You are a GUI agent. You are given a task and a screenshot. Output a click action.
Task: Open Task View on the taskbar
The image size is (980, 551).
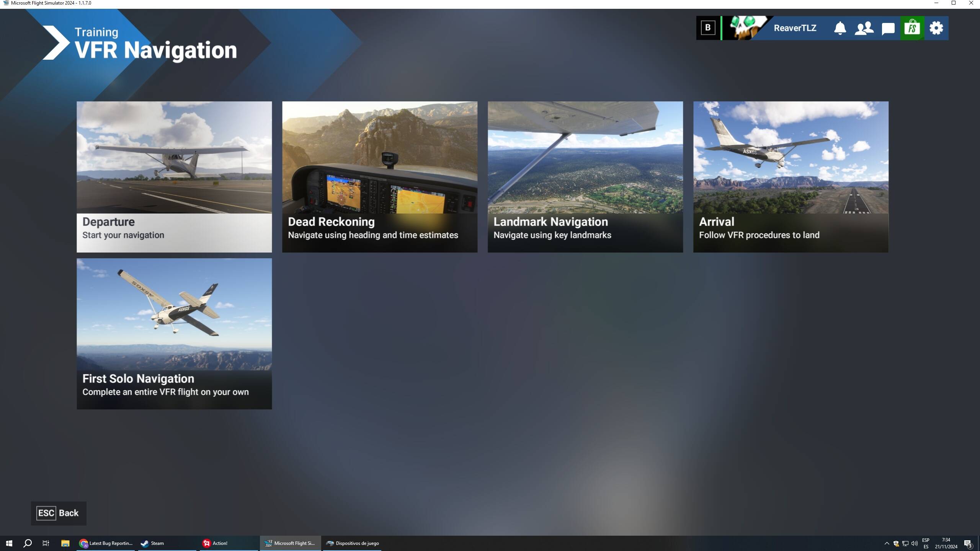46,543
